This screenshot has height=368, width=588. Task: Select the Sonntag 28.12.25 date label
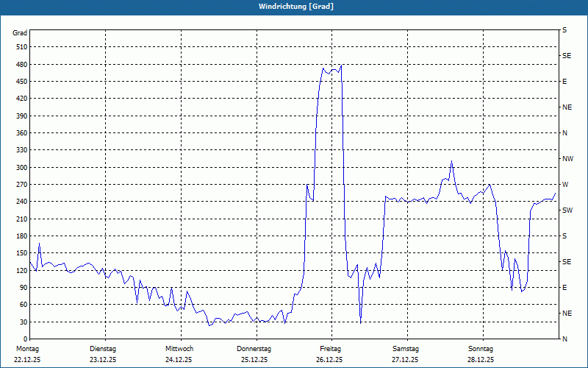click(x=481, y=354)
